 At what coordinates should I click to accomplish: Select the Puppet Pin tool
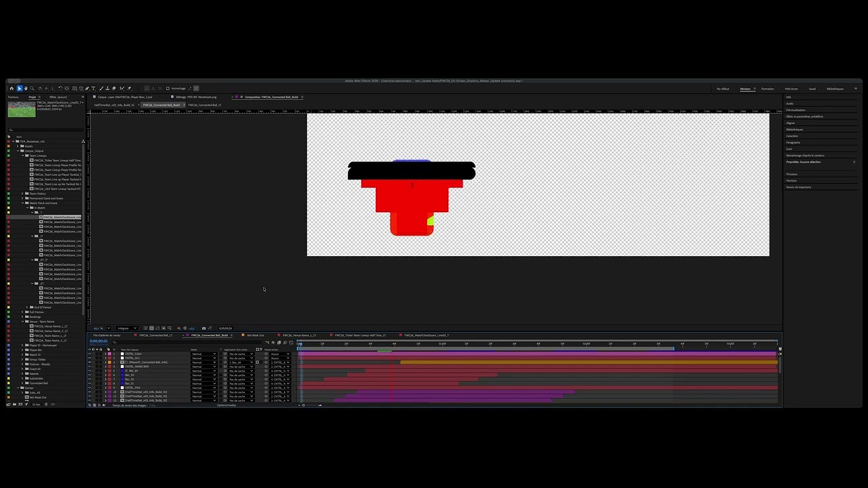[x=129, y=88]
